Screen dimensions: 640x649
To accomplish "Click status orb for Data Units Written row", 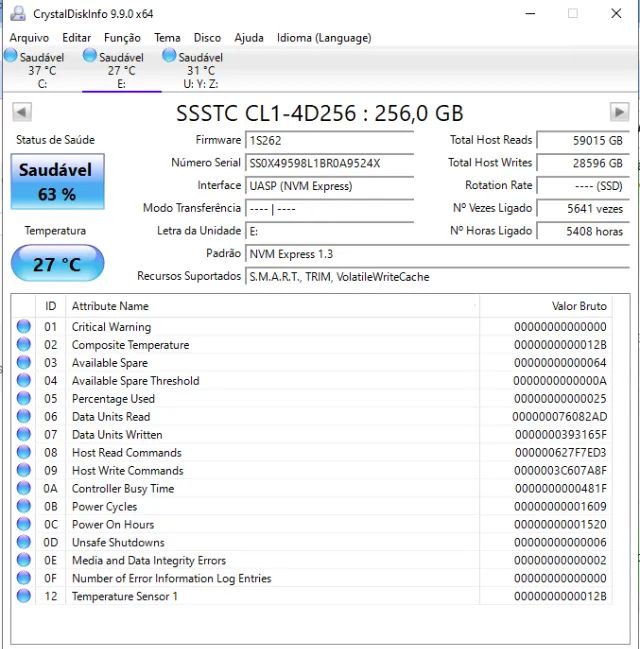I will point(24,434).
